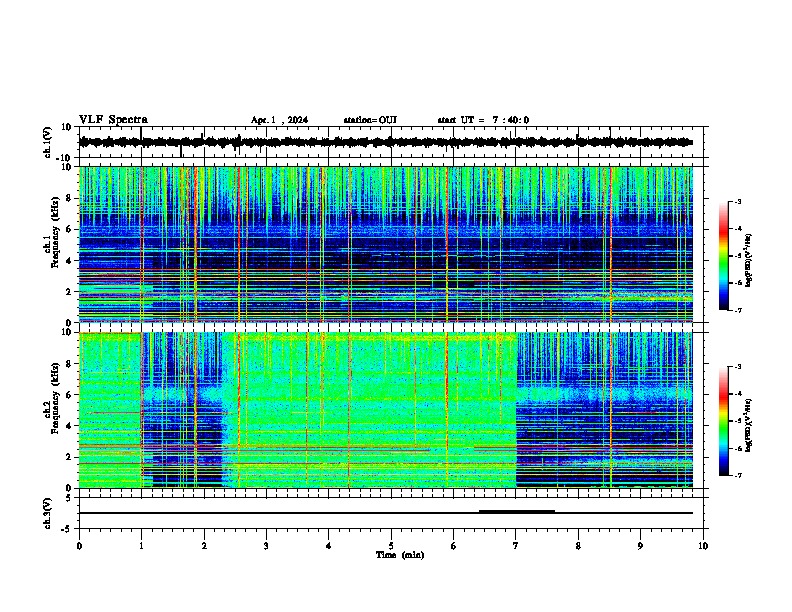Click time axis tick label "6"
The height and width of the screenshot is (612, 792).
point(453,546)
